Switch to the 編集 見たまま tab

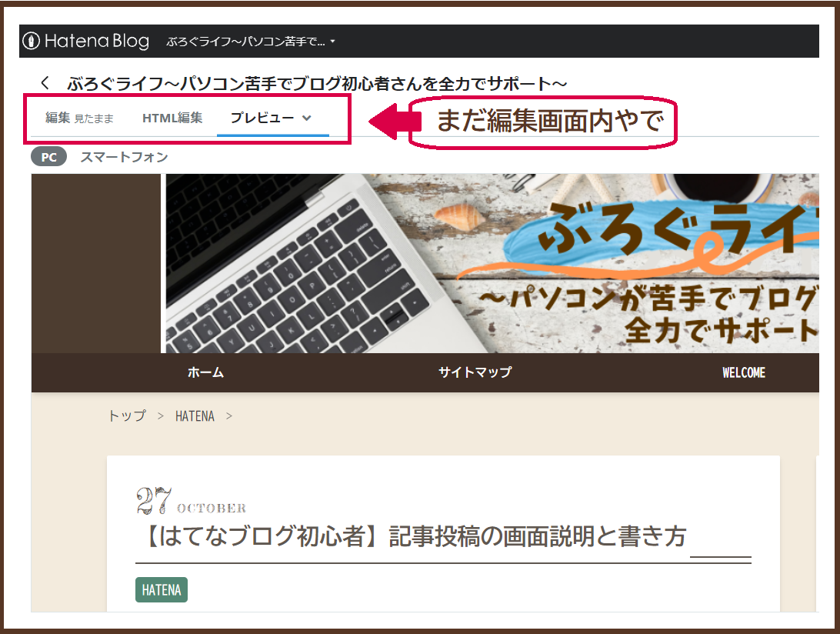click(x=79, y=118)
